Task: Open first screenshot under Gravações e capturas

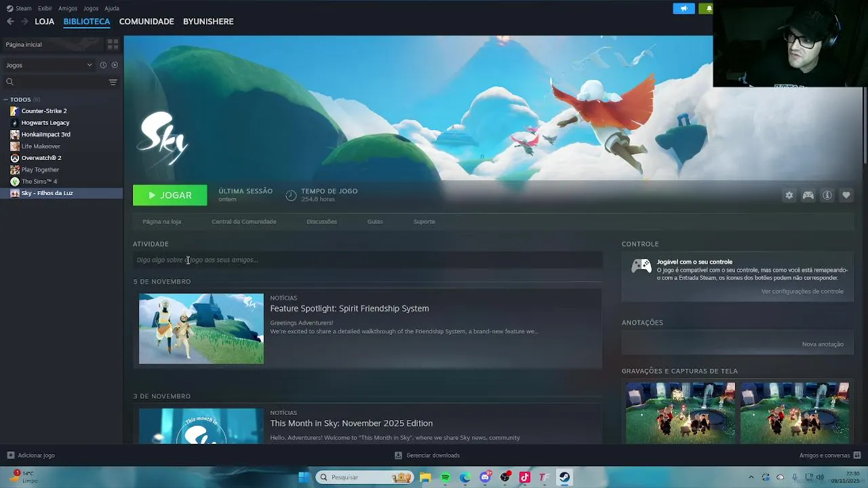Action: [680, 413]
